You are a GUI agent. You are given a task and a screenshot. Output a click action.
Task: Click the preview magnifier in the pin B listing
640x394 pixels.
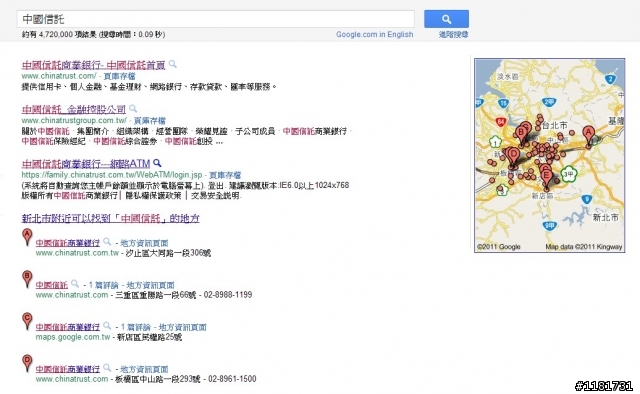pos(75,284)
